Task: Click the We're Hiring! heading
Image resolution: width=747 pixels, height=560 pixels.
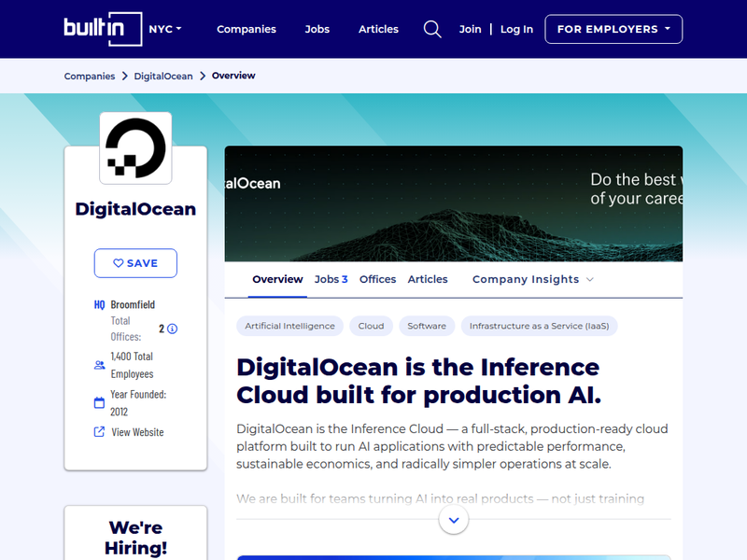Action: (x=135, y=538)
